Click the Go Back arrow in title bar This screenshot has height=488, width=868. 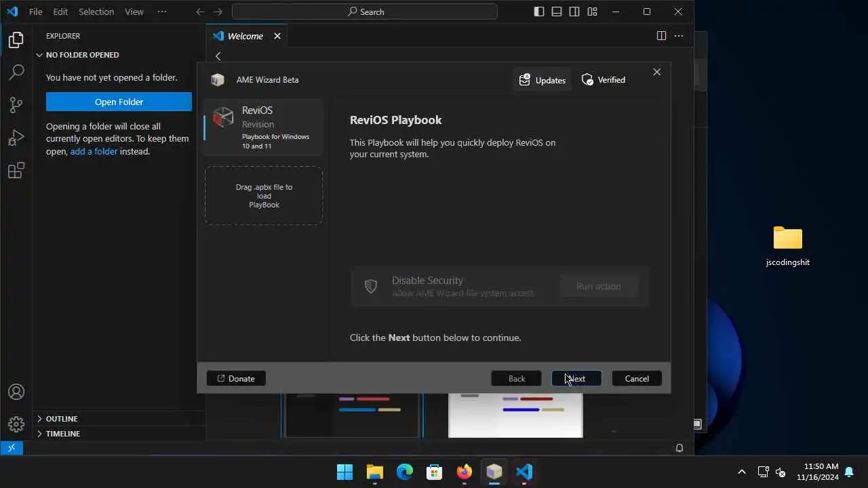coord(200,12)
